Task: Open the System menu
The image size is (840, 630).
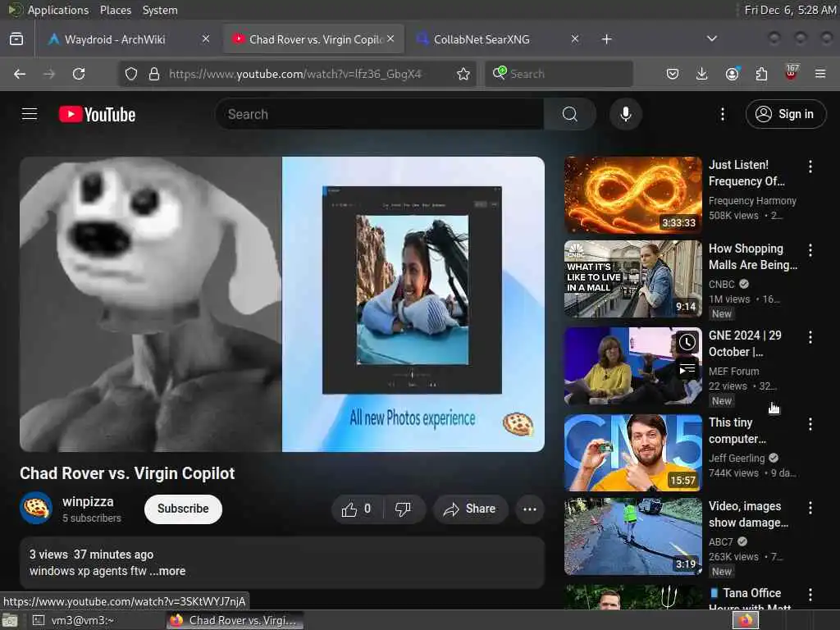Action: [x=160, y=10]
